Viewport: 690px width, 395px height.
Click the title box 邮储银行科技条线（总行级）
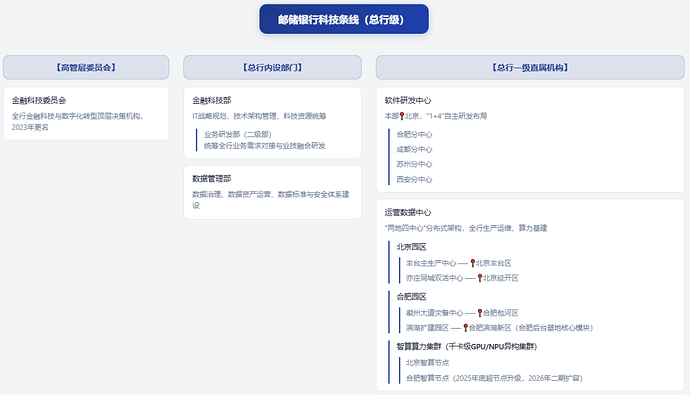pos(344,19)
